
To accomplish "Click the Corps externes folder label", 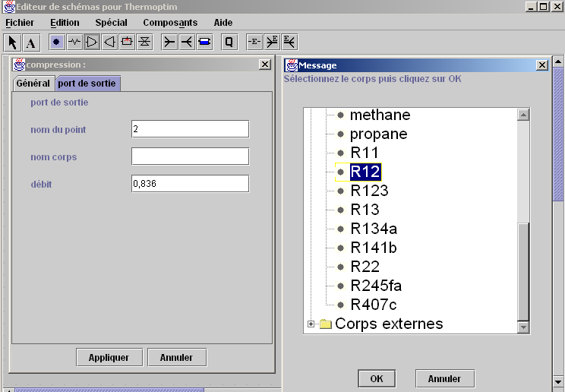I will (x=389, y=324).
